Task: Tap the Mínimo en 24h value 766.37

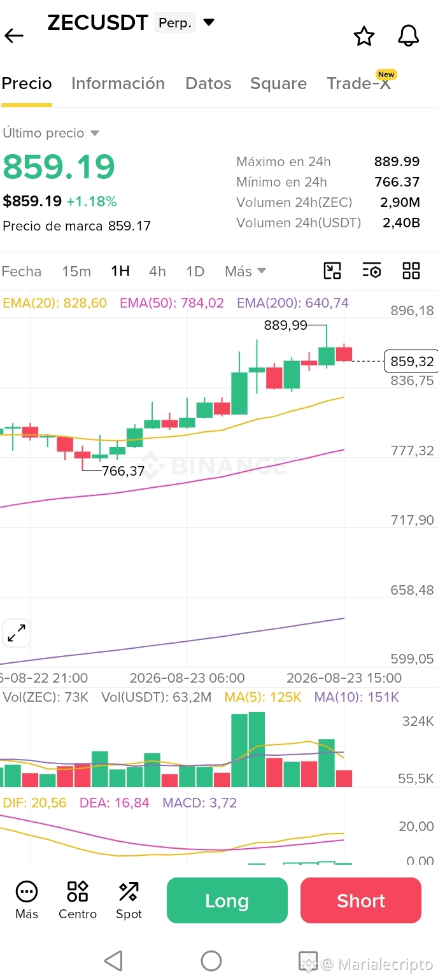Action: [x=397, y=182]
